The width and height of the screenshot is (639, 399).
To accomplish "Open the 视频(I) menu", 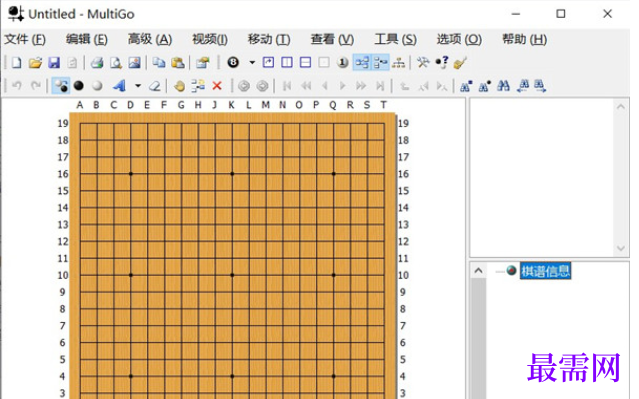I will 210,40.
